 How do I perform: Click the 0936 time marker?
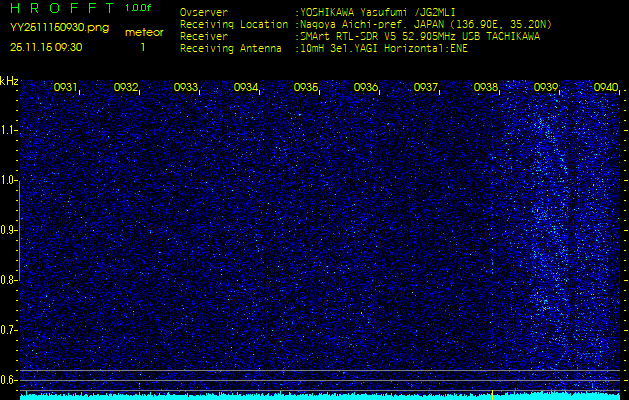(x=366, y=87)
